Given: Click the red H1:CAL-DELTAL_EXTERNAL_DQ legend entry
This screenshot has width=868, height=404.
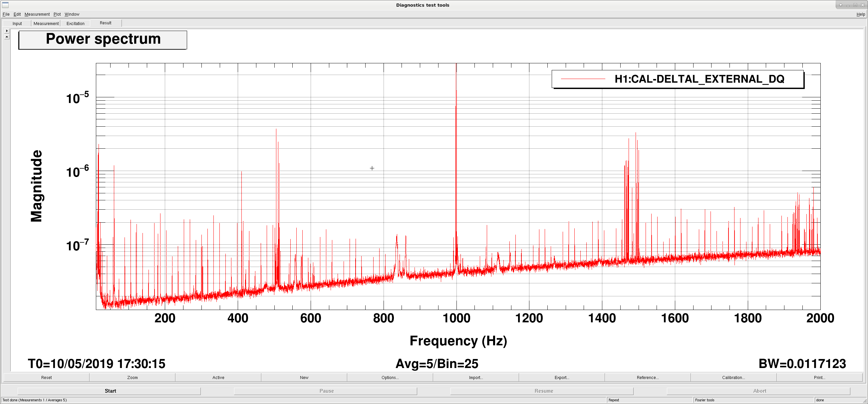Looking at the screenshot, I should (677, 79).
